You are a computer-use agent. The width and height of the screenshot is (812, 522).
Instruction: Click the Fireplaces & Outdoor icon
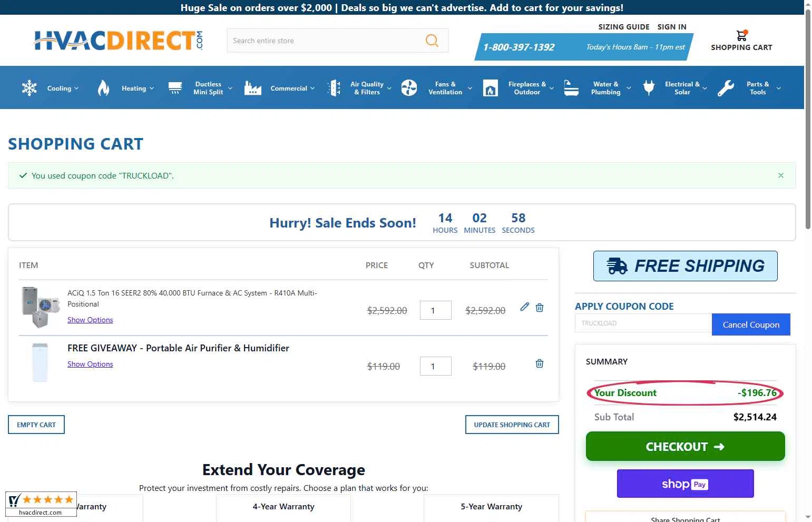pyautogui.click(x=491, y=88)
